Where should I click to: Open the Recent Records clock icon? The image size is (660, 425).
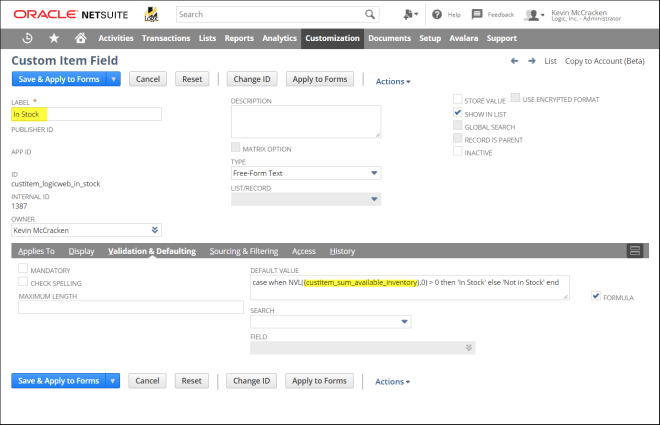[27, 38]
